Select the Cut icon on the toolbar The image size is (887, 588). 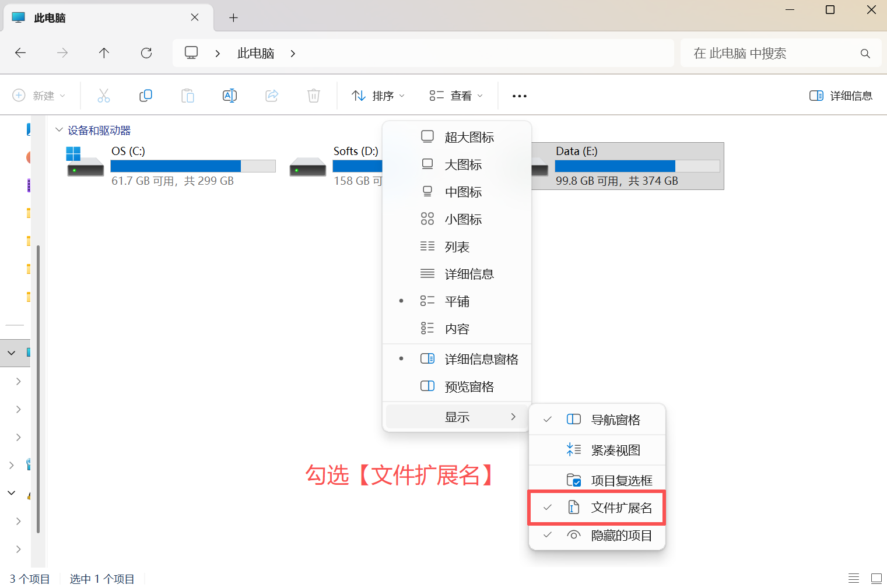pyautogui.click(x=103, y=95)
